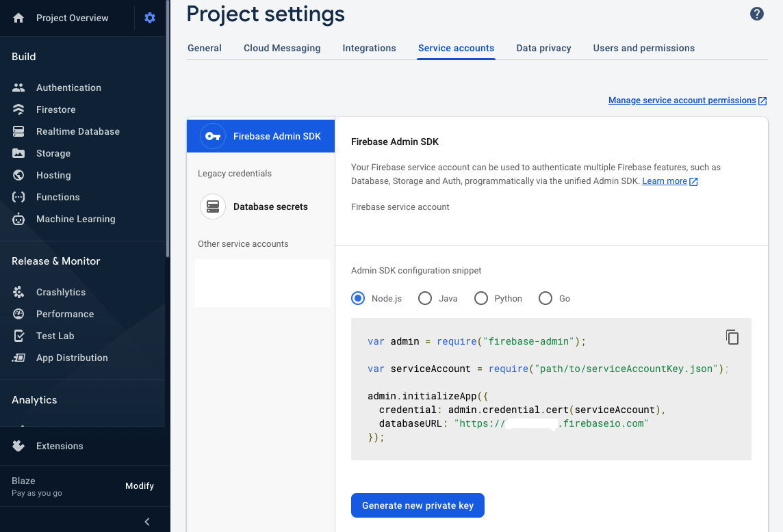Image resolution: width=783 pixels, height=532 pixels.
Task: Click the databaseURL line in code snippet
Action: click(x=513, y=423)
